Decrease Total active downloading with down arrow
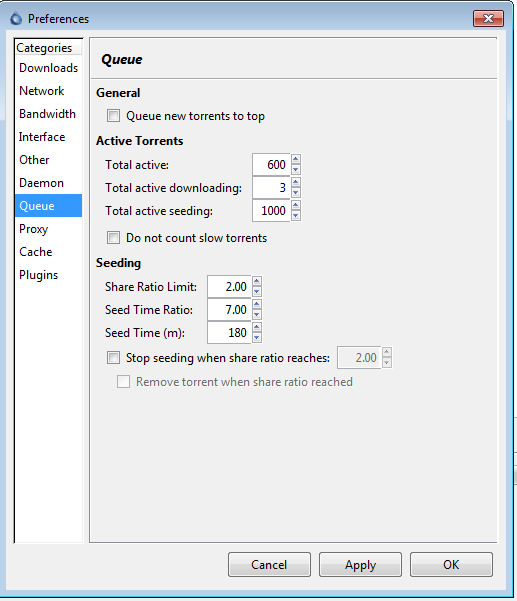The height and width of the screenshot is (601, 517). pyautogui.click(x=295, y=193)
